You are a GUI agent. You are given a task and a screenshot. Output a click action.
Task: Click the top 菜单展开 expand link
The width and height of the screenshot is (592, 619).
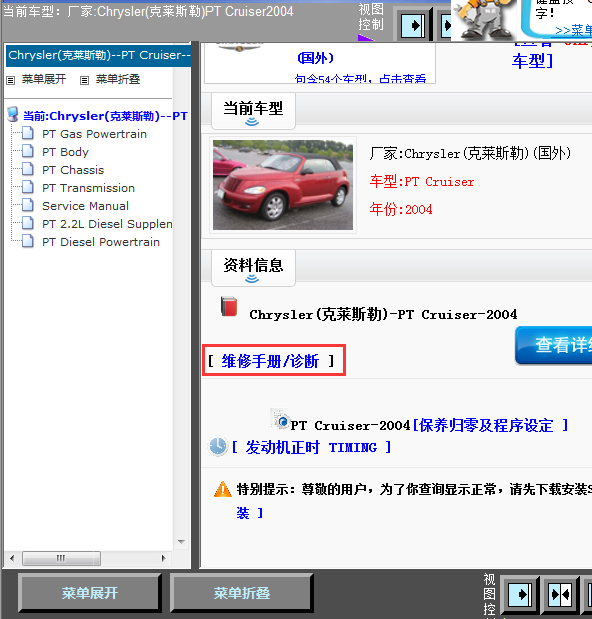coord(44,79)
